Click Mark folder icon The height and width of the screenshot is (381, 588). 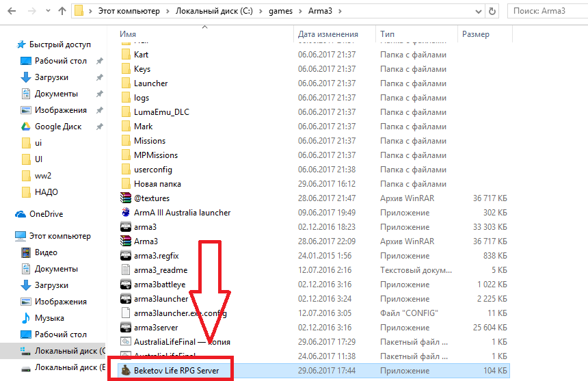coord(126,127)
